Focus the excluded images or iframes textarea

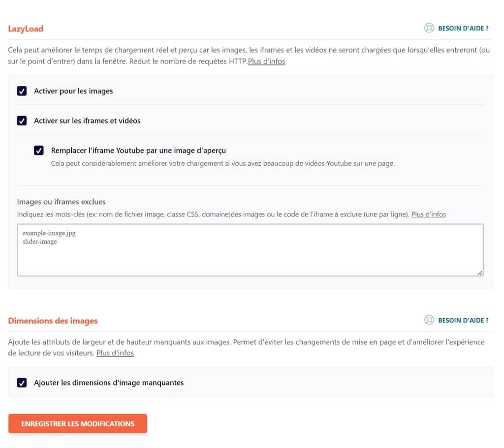click(x=250, y=250)
